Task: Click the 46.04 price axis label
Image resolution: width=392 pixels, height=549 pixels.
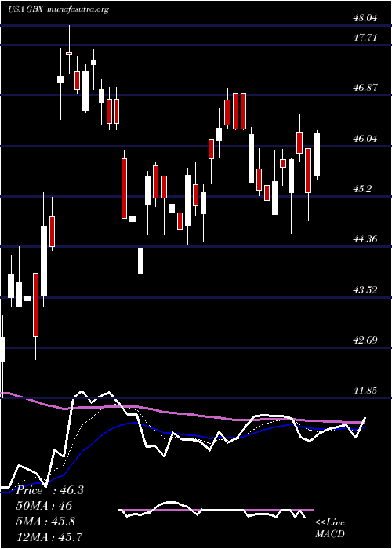Action: click(x=365, y=139)
